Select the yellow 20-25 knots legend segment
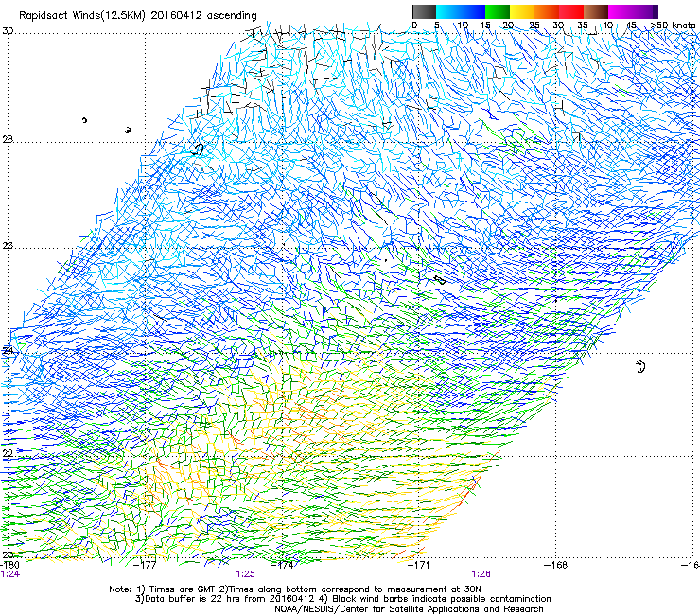 pyautogui.click(x=522, y=11)
